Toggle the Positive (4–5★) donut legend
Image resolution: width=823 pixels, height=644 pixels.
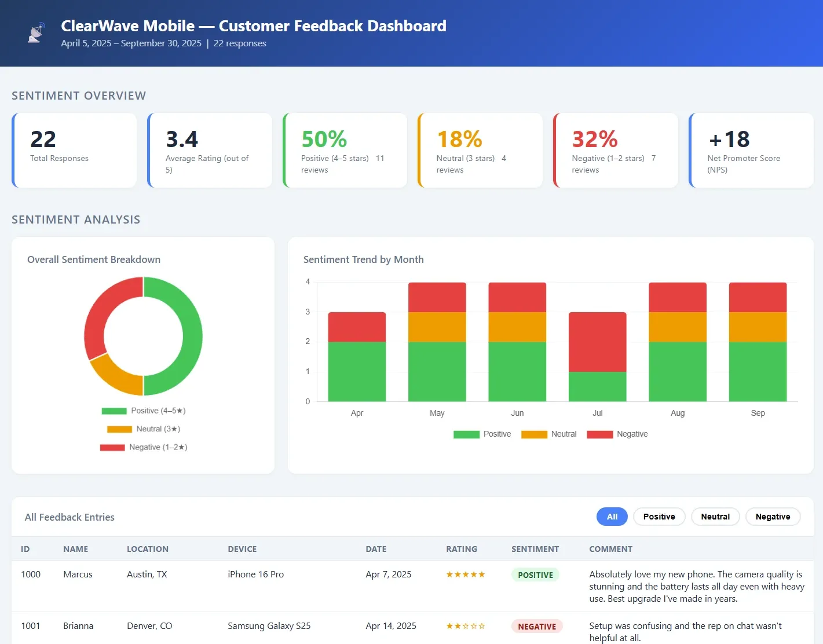click(144, 411)
